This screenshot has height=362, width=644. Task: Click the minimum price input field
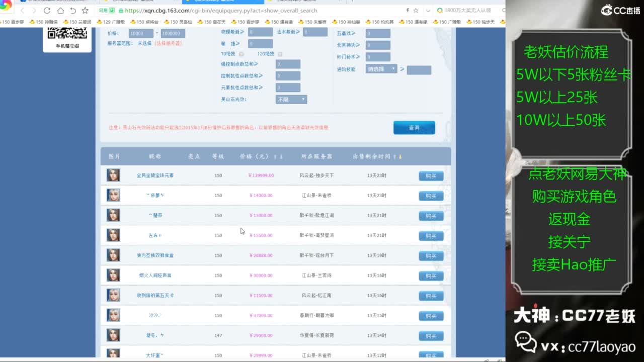click(141, 33)
